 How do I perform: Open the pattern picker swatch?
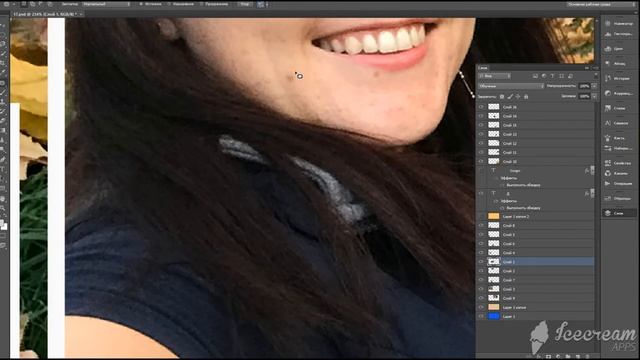(x=260, y=4)
